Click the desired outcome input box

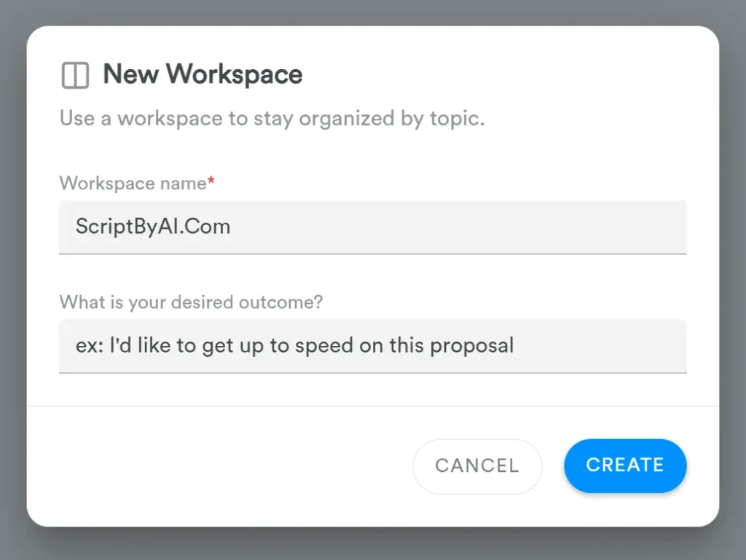(x=372, y=345)
